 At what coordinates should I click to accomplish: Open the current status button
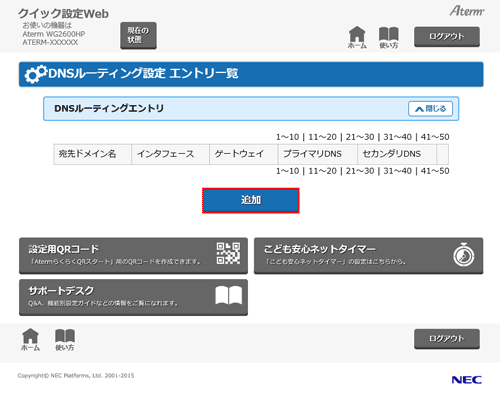pos(138,35)
